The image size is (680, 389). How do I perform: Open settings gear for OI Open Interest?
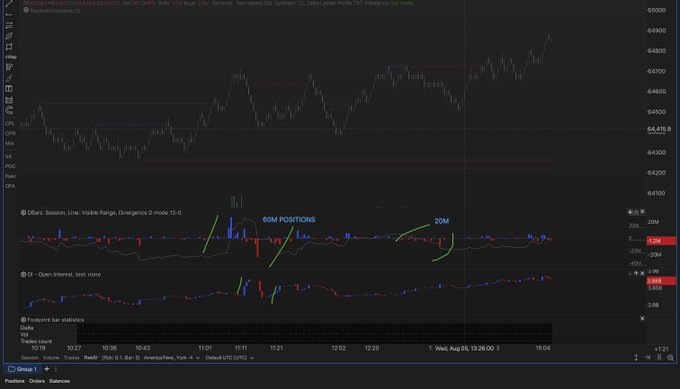23,275
